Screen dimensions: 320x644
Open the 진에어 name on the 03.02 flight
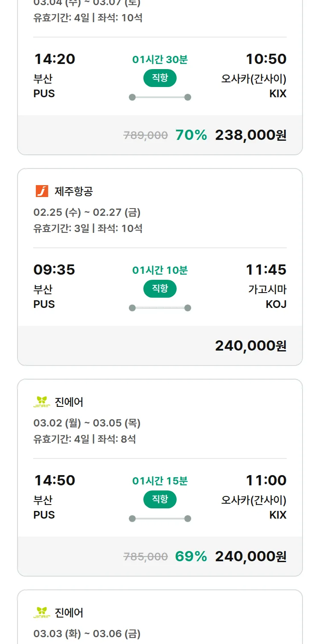(69, 402)
